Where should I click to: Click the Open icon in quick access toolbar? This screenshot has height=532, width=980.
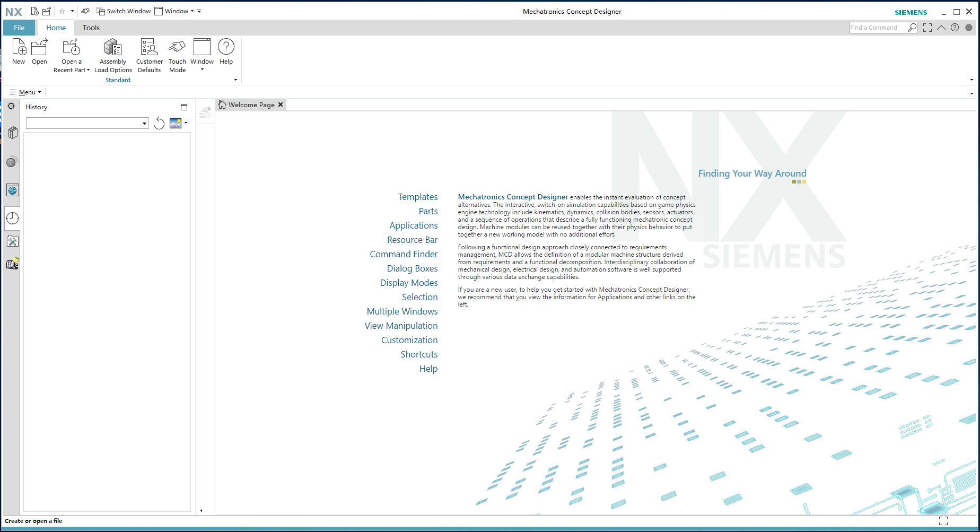coord(47,11)
